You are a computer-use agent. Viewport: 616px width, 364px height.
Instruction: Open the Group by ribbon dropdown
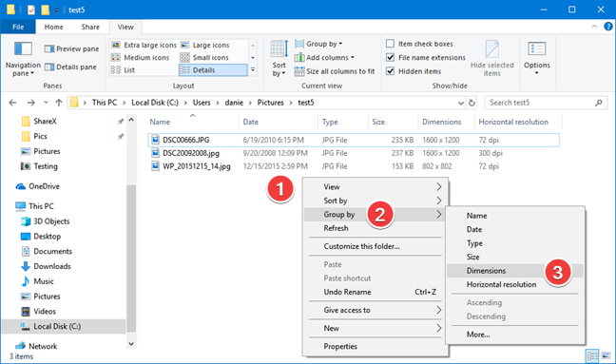[318, 44]
